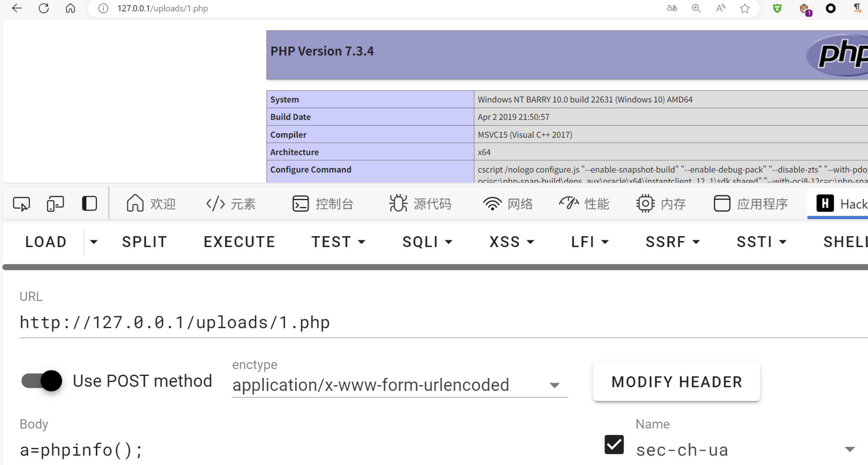
Task: Expand the sec-ch-ua header name dropdown
Action: click(849, 449)
